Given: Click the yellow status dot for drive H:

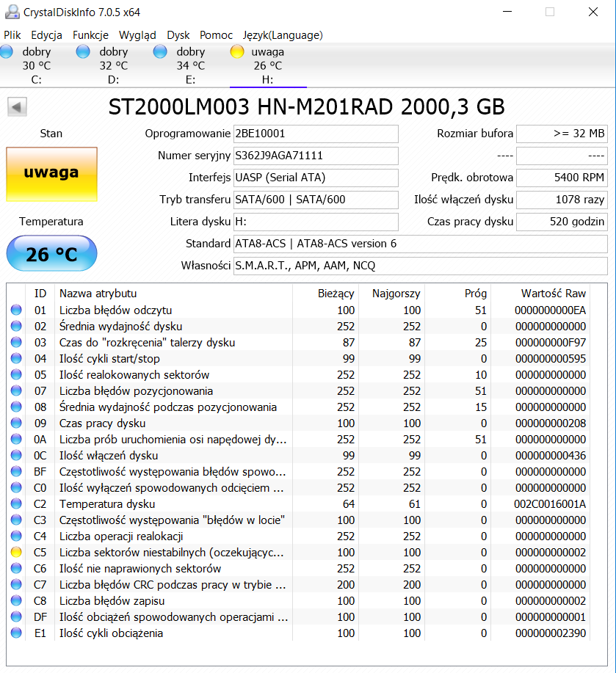Looking at the screenshot, I should point(237,52).
